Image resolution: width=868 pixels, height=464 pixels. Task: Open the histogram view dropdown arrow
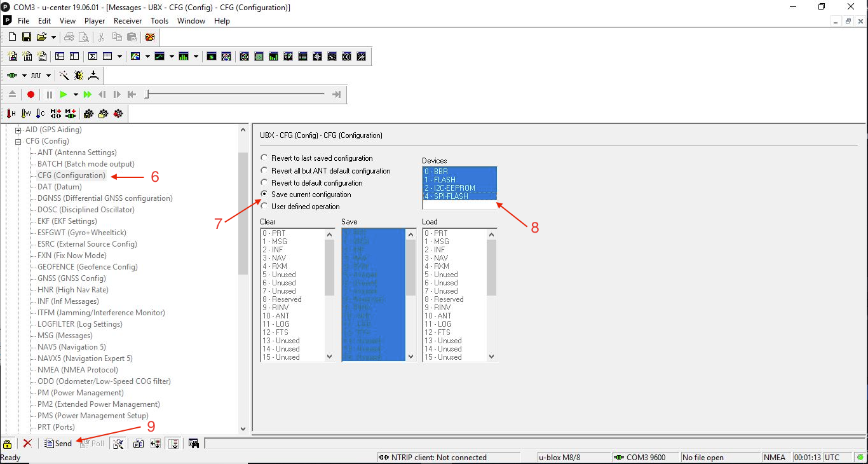(x=196, y=57)
